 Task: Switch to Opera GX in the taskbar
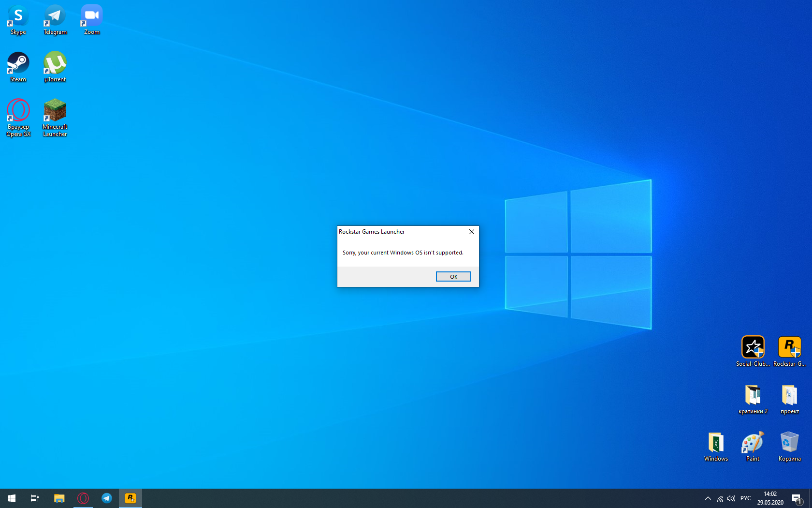click(83, 498)
